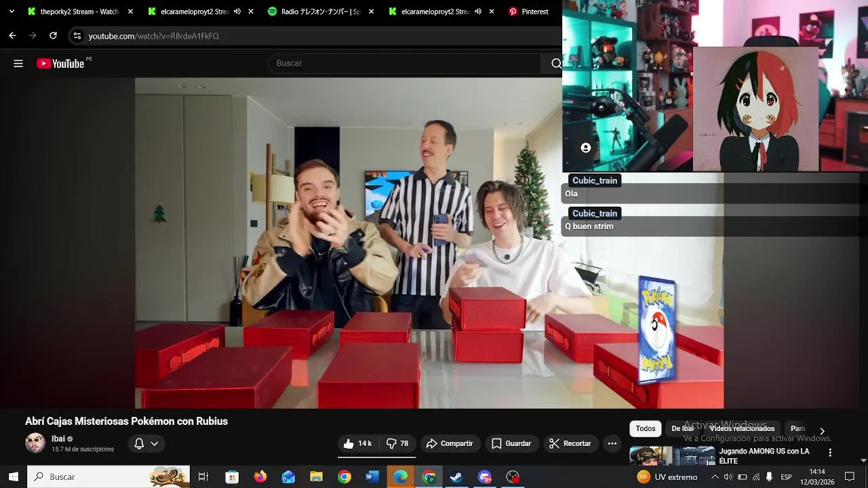Show hidden tray icons chevron
The height and width of the screenshot is (488, 868).
pos(714,477)
